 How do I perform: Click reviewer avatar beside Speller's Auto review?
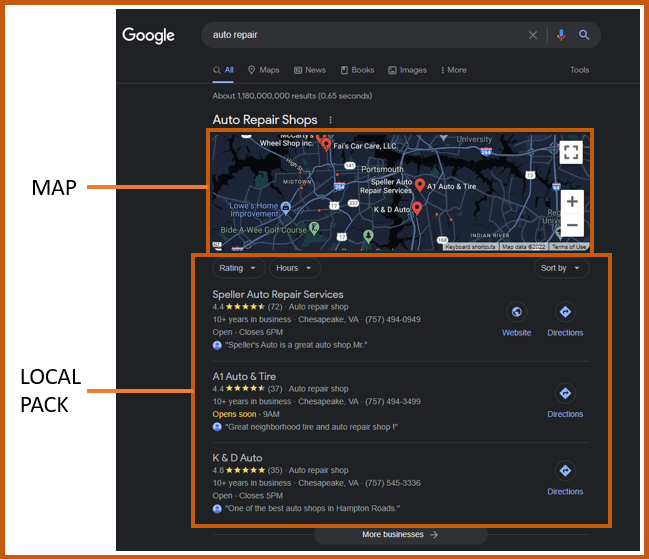[217, 345]
